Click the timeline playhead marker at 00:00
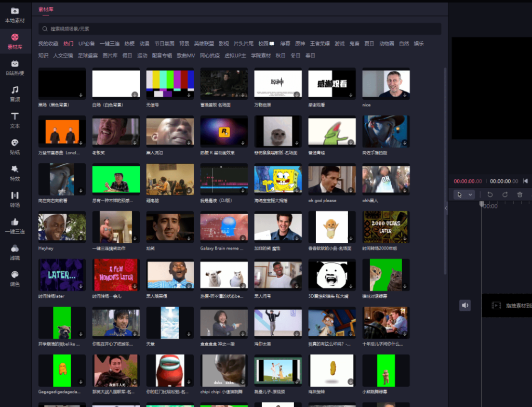 coord(482,204)
